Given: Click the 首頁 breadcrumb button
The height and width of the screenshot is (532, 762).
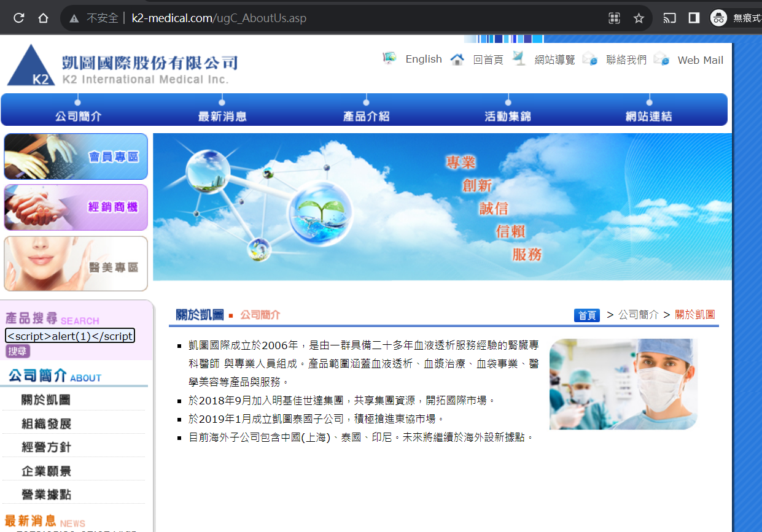Looking at the screenshot, I should point(587,315).
